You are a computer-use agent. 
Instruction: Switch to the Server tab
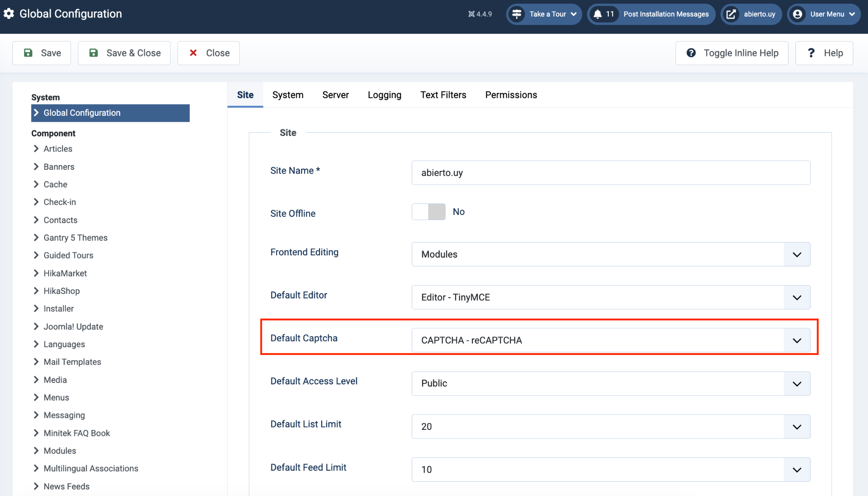click(335, 95)
